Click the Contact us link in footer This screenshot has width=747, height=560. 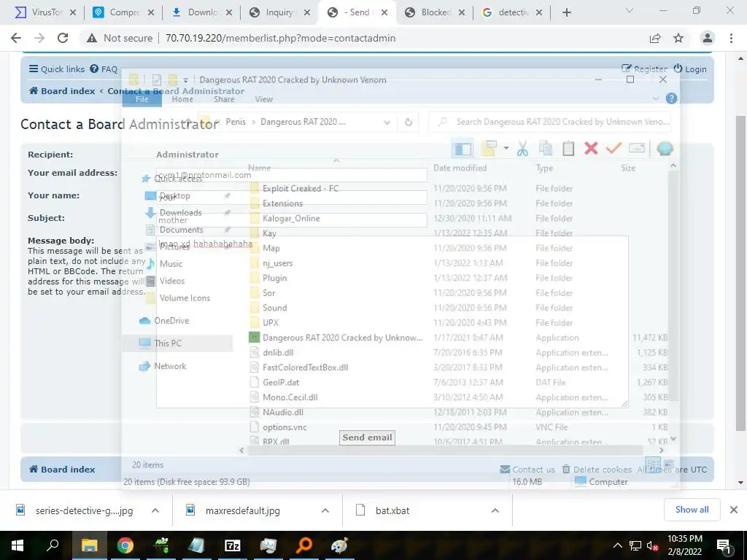point(527,470)
